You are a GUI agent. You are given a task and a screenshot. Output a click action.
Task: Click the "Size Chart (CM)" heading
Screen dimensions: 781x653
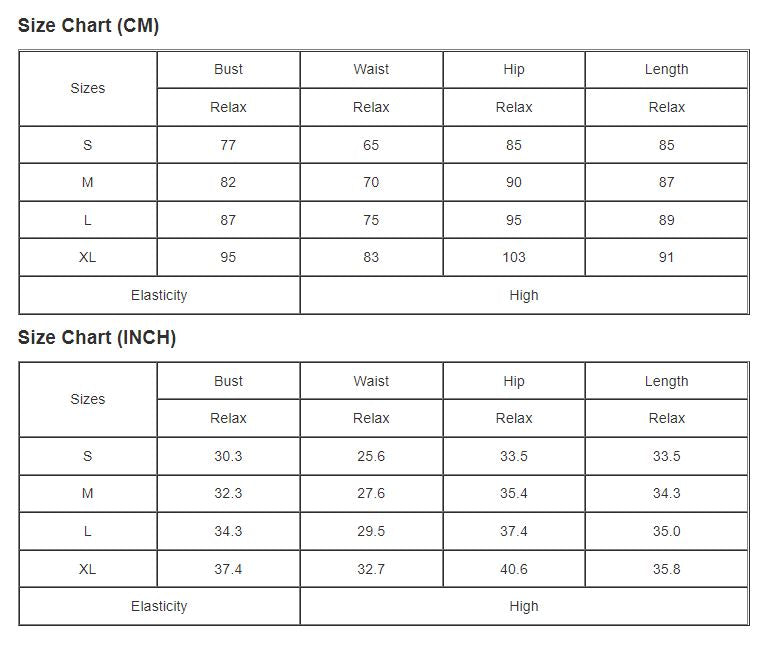88,26
